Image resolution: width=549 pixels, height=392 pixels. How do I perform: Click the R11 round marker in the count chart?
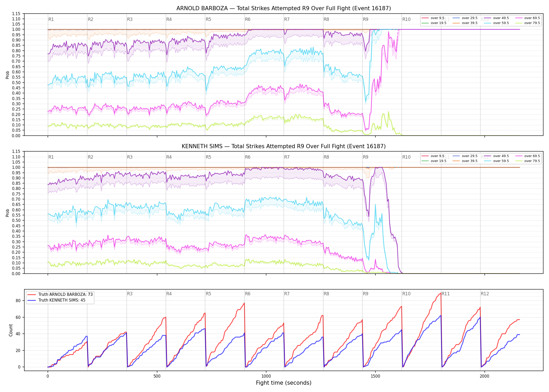click(x=446, y=294)
